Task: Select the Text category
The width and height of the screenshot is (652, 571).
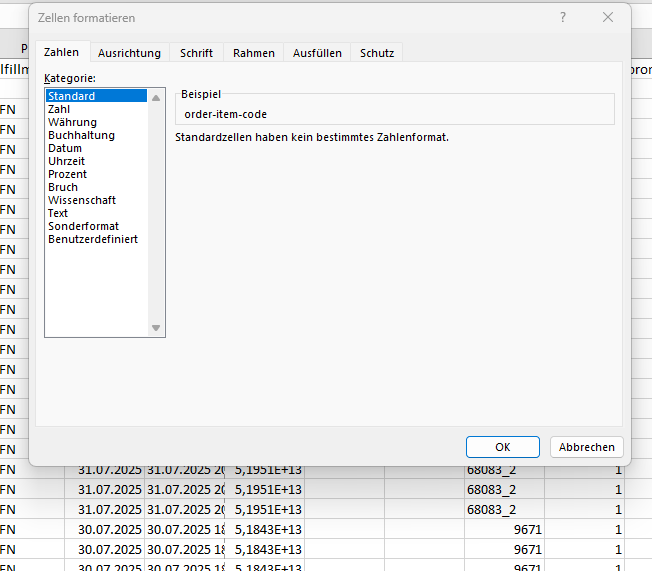Action: coord(58,213)
